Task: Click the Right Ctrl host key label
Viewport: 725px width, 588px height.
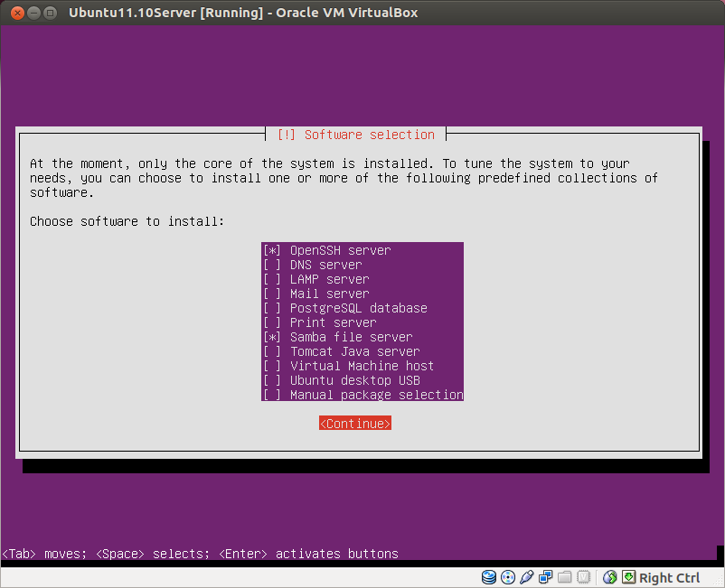Action: [x=670, y=577]
